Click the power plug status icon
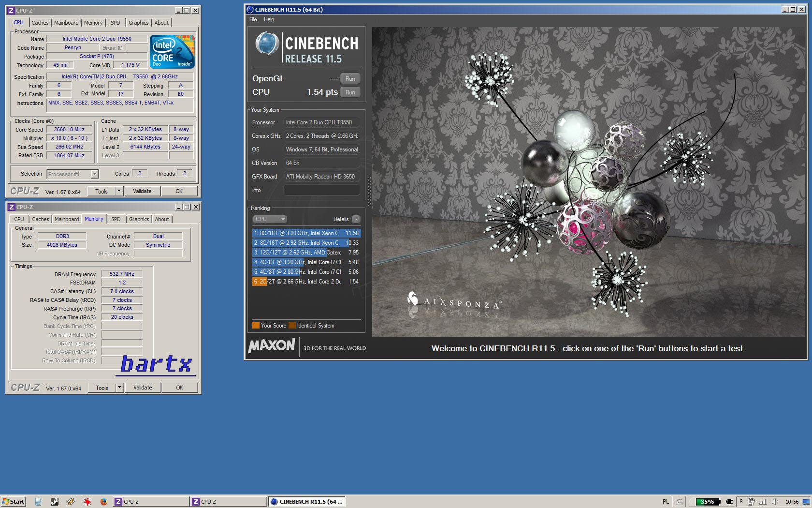 pos(729,502)
